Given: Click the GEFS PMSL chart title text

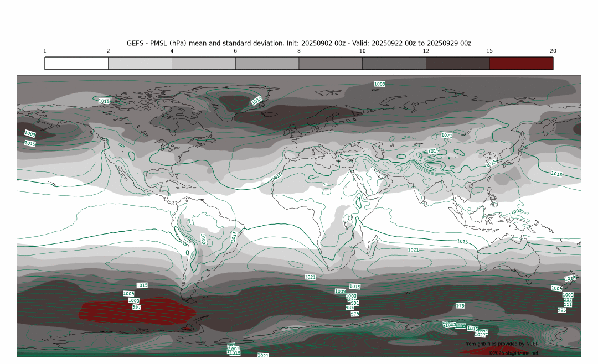Looking at the screenshot, I should 299,43.
